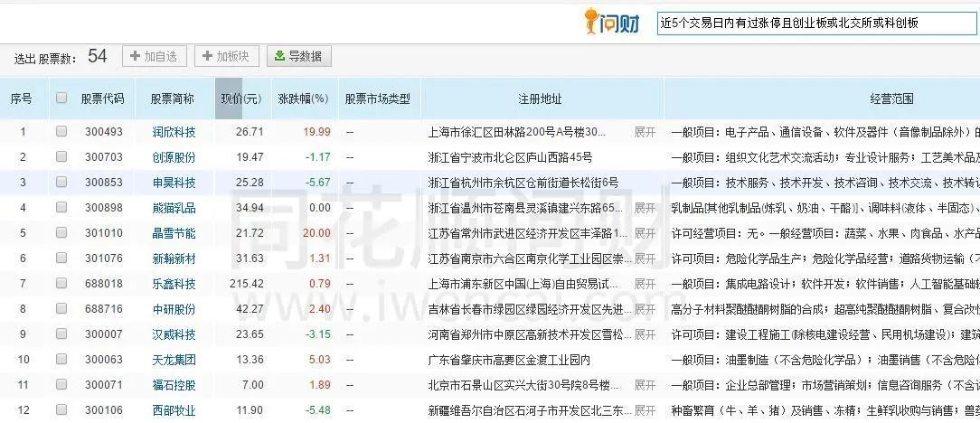980x423 pixels.
Task: Tick the checkbox for 熊猫乳品 row
Action: 61,207
